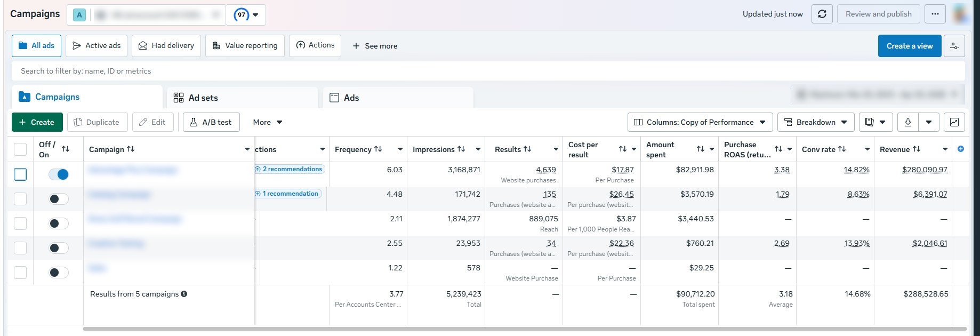Image resolution: width=980 pixels, height=336 pixels.
Task: Click the account avatar icon labeled A
Action: click(79, 15)
